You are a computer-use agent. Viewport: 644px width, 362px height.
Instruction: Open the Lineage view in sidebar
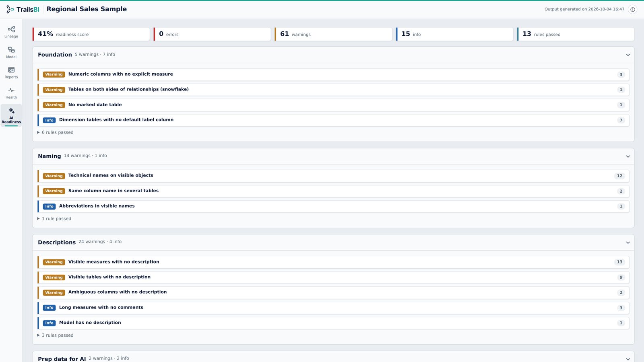[x=11, y=32]
